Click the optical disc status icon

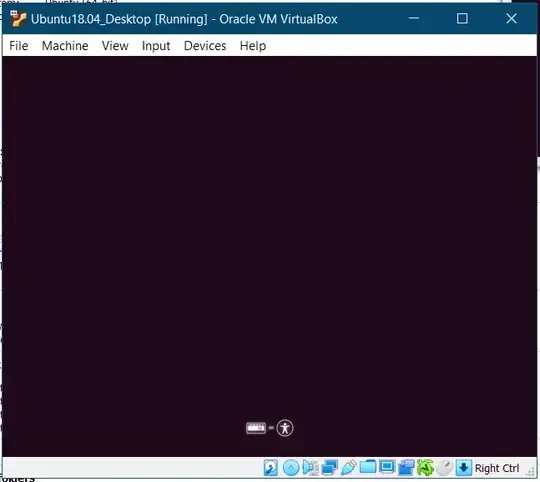(291, 468)
